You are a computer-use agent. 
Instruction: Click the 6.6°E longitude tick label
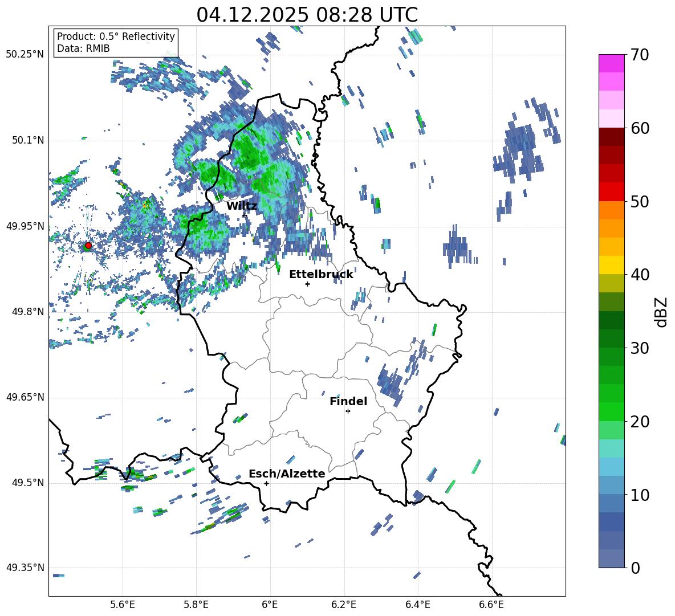coord(491,605)
